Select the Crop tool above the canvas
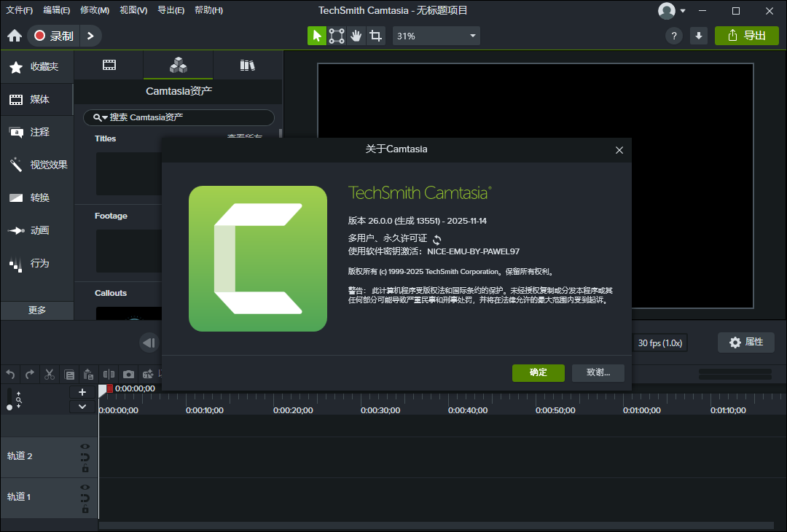Image resolution: width=787 pixels, height=532 pixels. [x=375, y=35]
